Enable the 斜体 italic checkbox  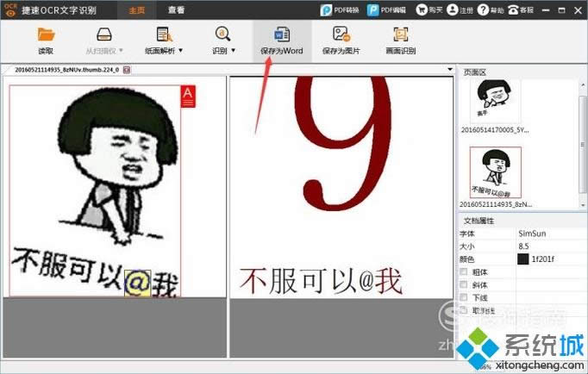(465, 284)
